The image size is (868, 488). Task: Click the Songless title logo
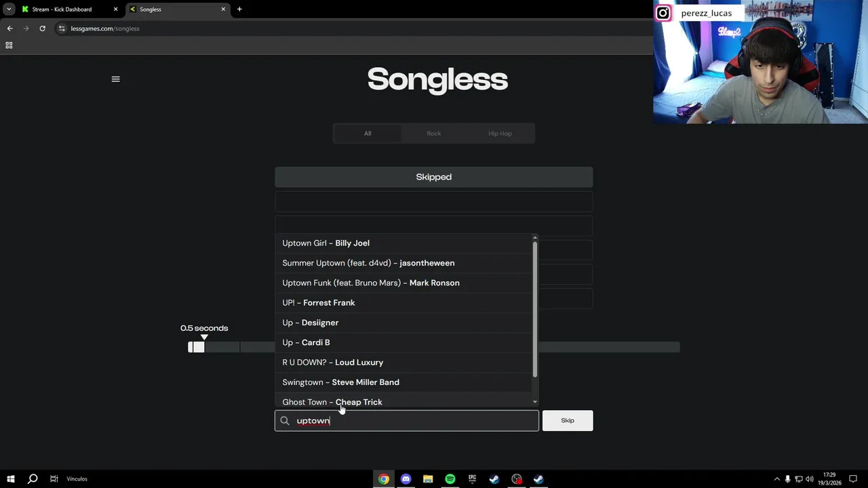point(437,79)
